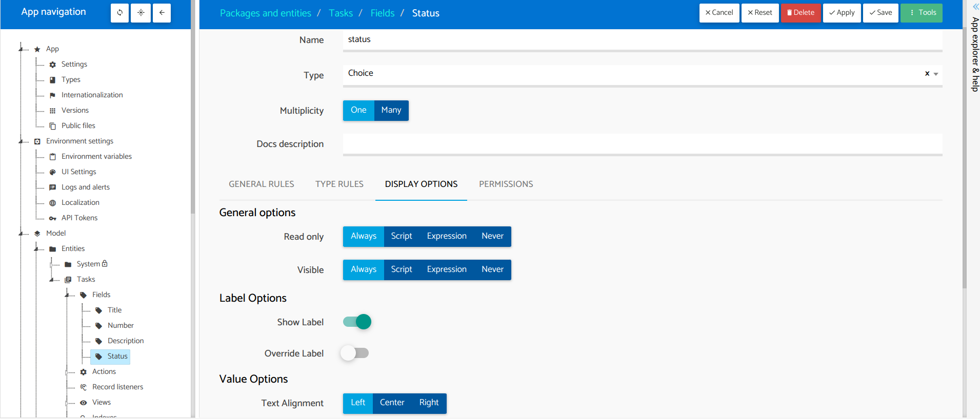Viewport: 980px width, 419px height.
Task: Expand the App explorer & help chevron
Action: pyautogui.click(x=975, y=7)
